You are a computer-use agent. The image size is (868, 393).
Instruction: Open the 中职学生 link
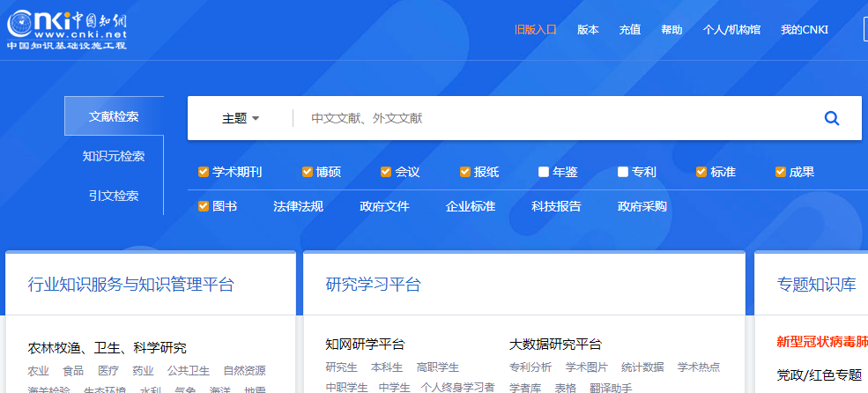[346, 387]
